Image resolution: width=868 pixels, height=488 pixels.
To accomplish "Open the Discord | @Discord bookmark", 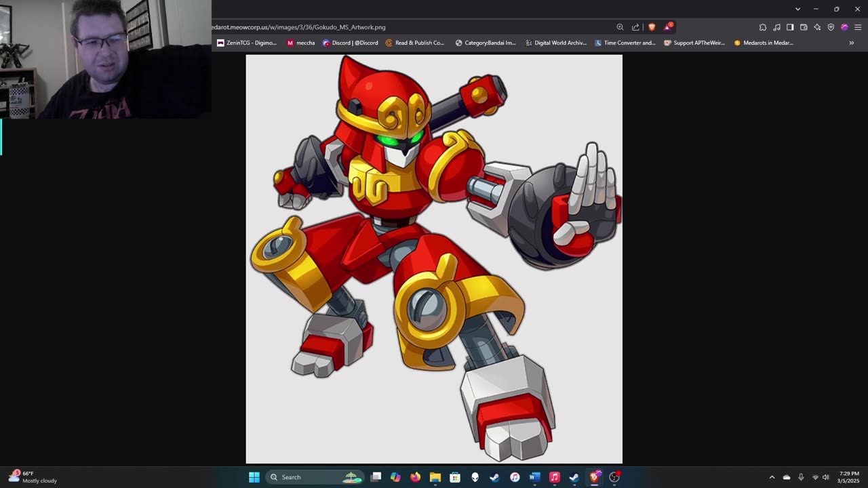I will click(x=350, y=43).
